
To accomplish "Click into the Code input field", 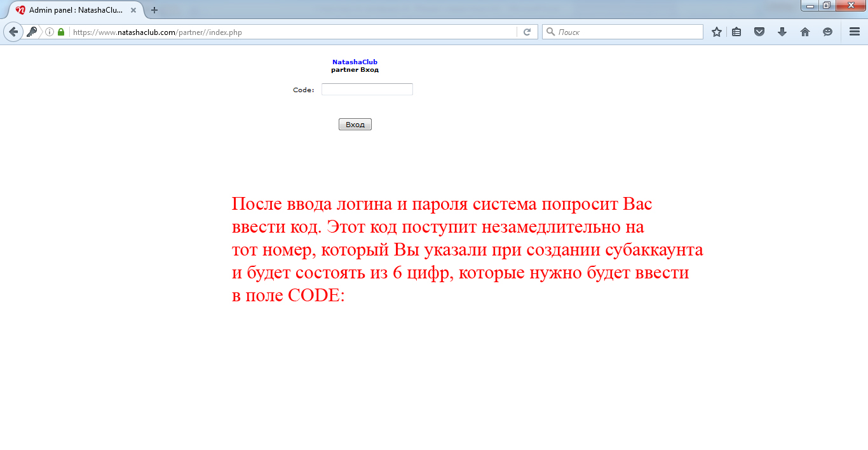I will (367, 90).
